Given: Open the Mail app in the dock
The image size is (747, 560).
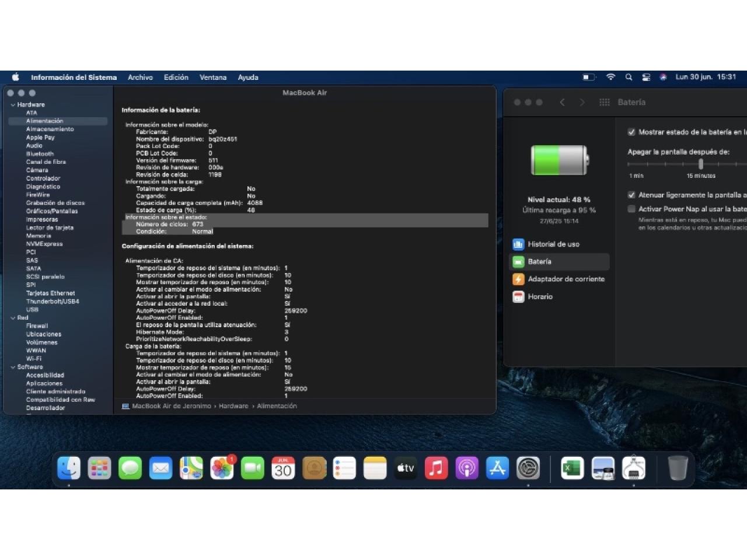Looking at the screenshot, I should pos(160,468).
